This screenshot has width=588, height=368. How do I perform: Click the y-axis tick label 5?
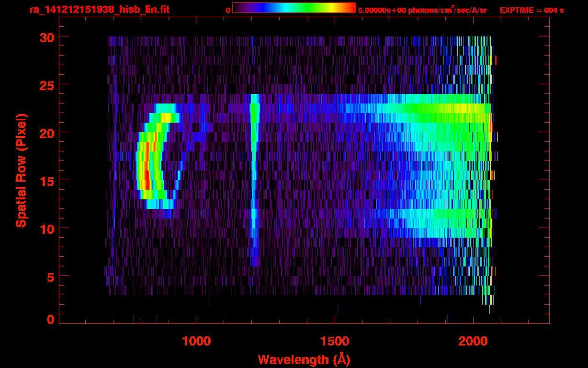50,276
